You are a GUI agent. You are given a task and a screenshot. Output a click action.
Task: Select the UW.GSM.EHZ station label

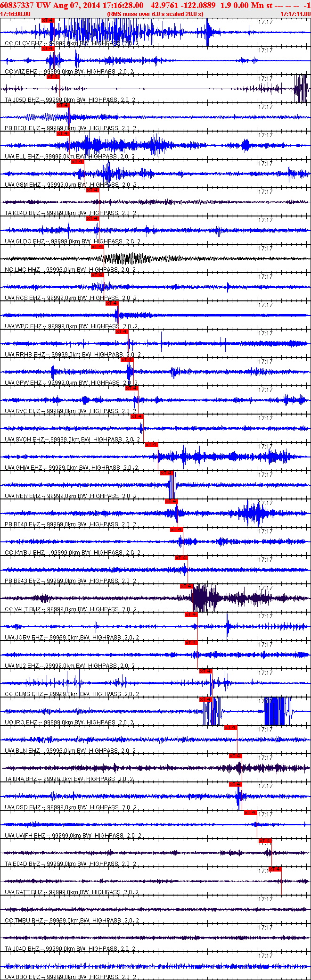point(71,185)
